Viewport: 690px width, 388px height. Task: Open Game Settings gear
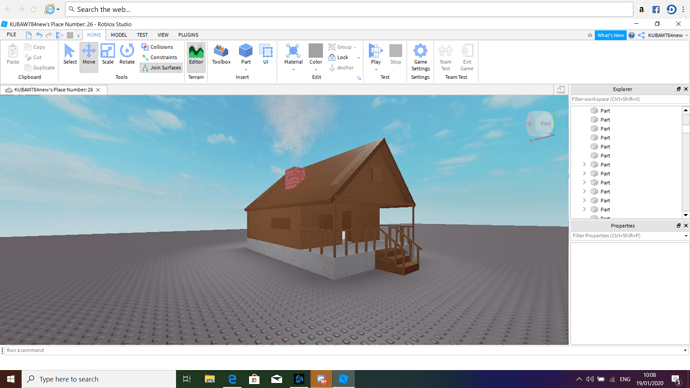[x=420, y=57]
